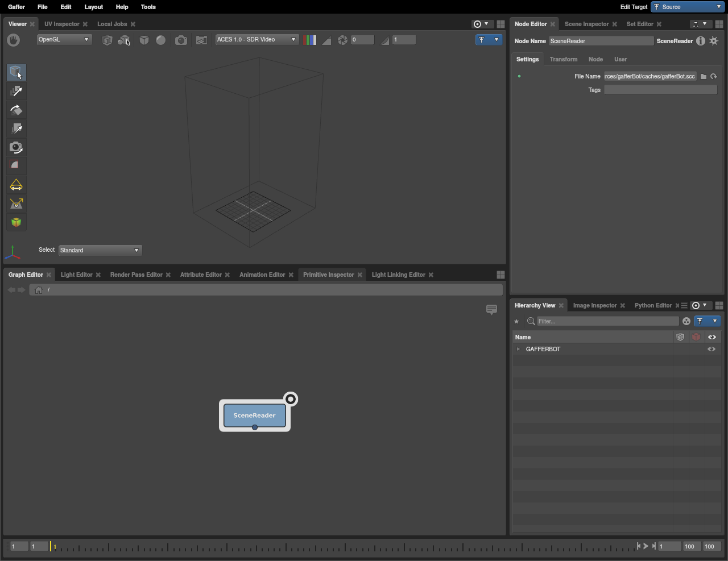The image size is (728, 561).
Task: Open the Layout menu
Action: coord(94,7)
